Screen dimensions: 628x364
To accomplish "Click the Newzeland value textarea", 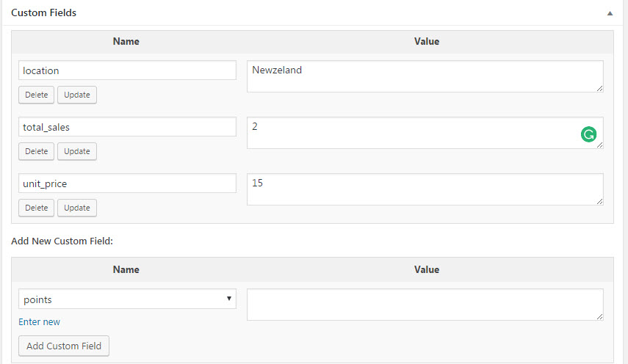I will [425, 76].
